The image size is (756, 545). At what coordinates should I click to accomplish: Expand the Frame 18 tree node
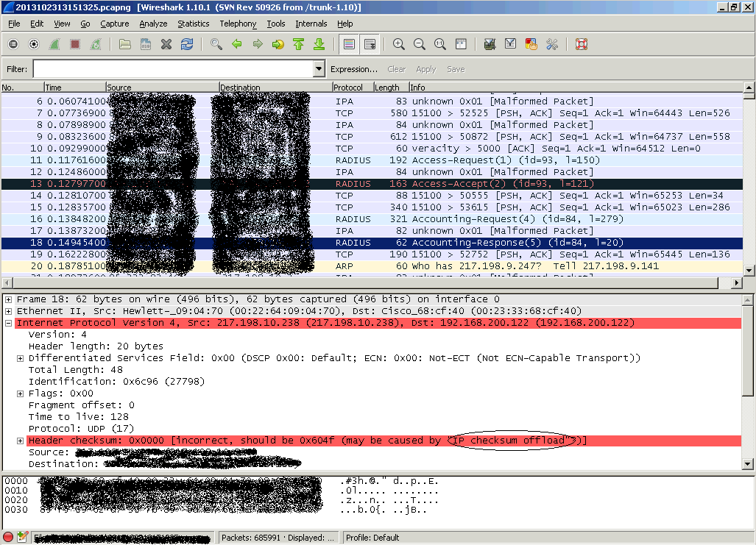[x=8, y=299]
